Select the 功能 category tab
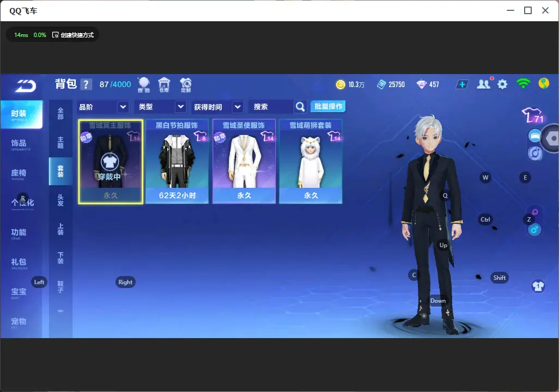 pyautogui.click(x=21, y=233)
